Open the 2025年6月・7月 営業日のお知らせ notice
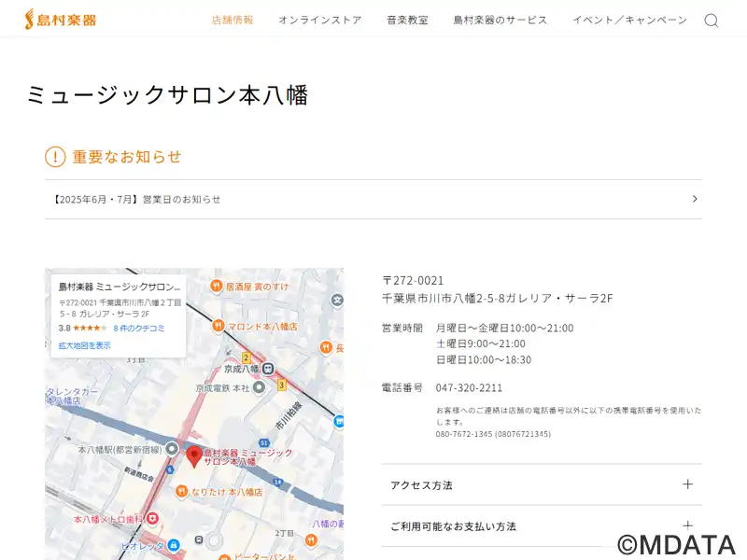The image size is (747, 560). 373,199
